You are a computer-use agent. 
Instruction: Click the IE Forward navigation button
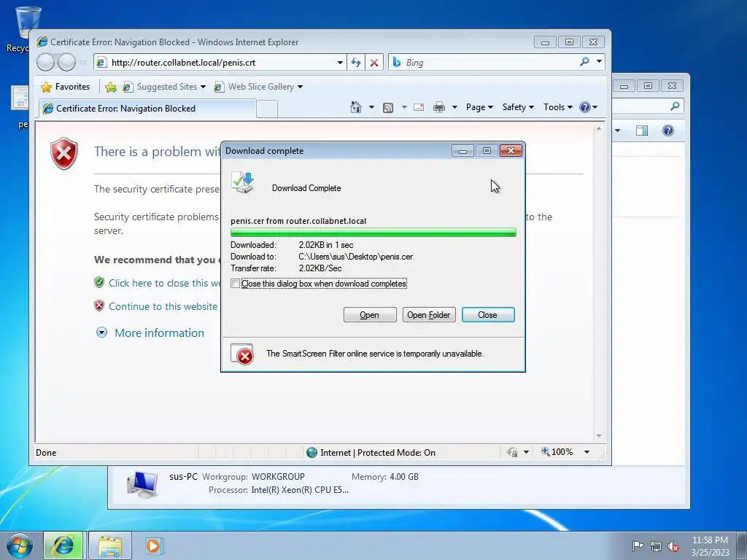click(66, 63)
